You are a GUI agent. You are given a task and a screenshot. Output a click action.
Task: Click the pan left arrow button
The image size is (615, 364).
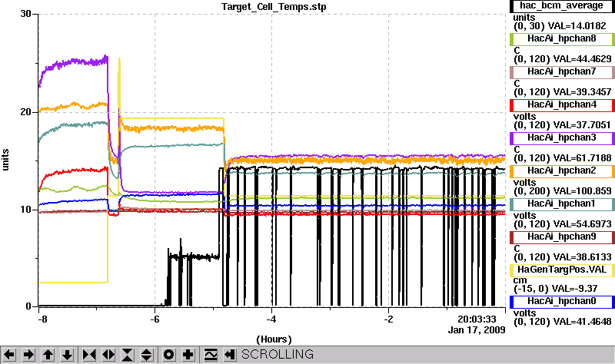pos(9,355)
